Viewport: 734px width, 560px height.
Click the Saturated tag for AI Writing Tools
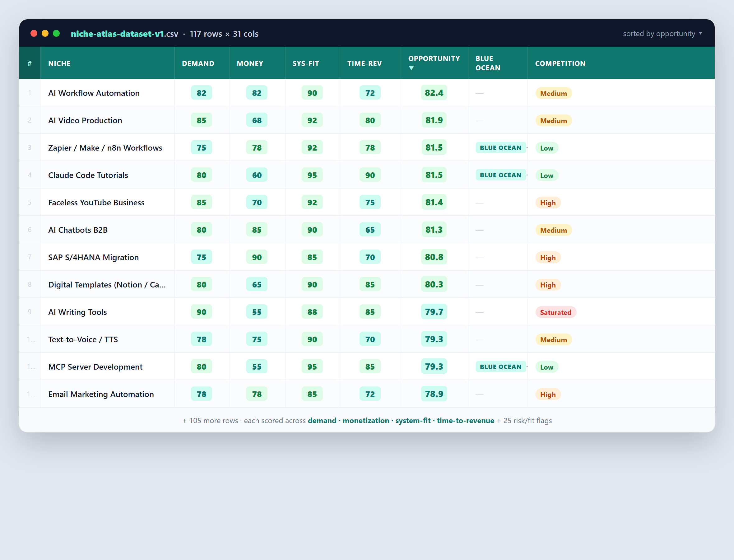555,312
